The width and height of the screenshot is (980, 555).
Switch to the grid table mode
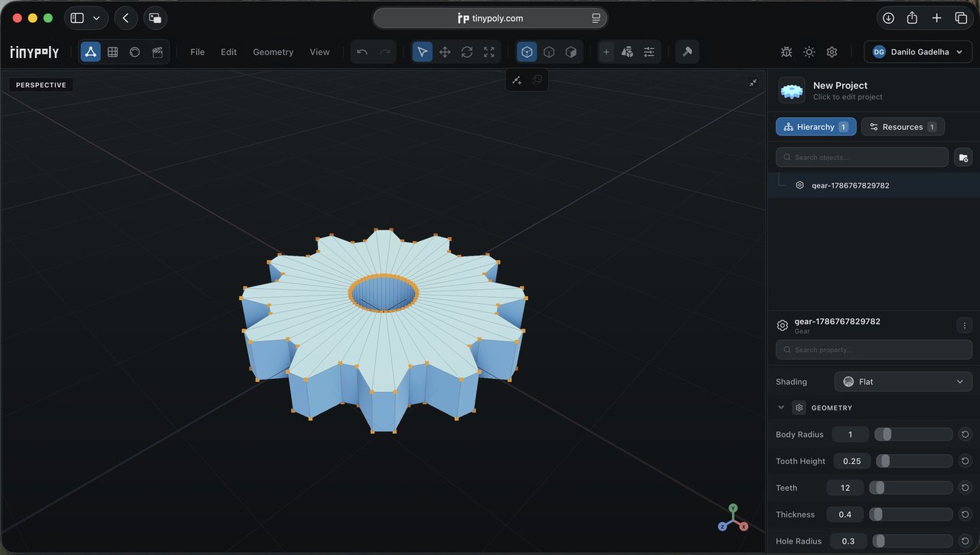coord(113,52)
